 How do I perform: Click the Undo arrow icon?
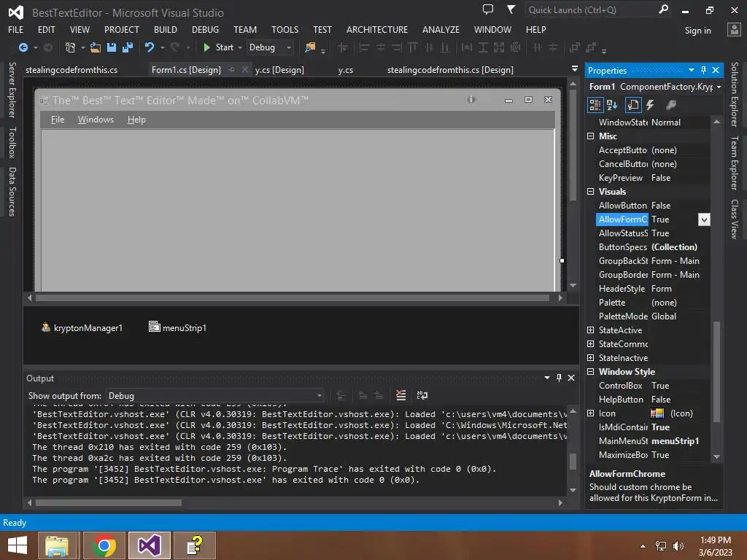[150, 47]
